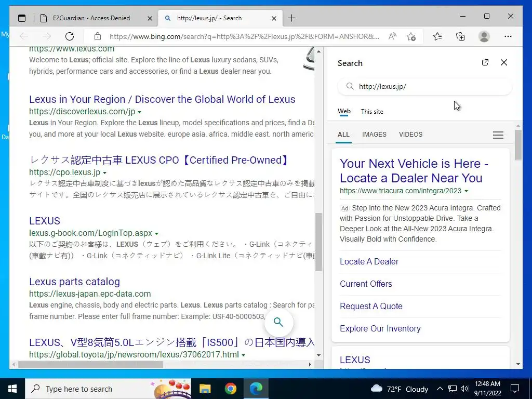Click Explore Our Inventory link

[x=380, y=329]
